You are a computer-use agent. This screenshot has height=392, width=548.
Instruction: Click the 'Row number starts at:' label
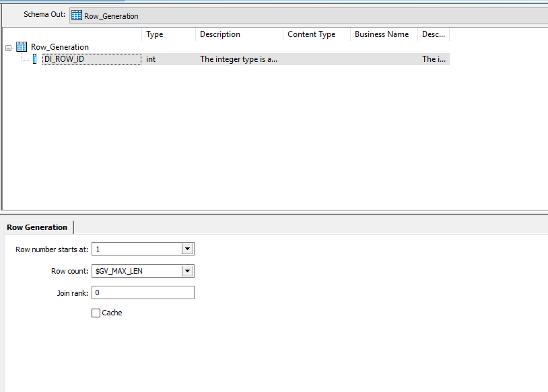pyautogui.click(x=52, y=249)
